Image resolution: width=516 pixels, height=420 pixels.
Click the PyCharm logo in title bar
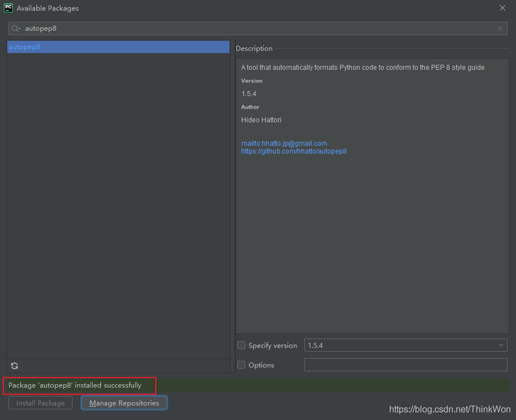coord(8,8)
